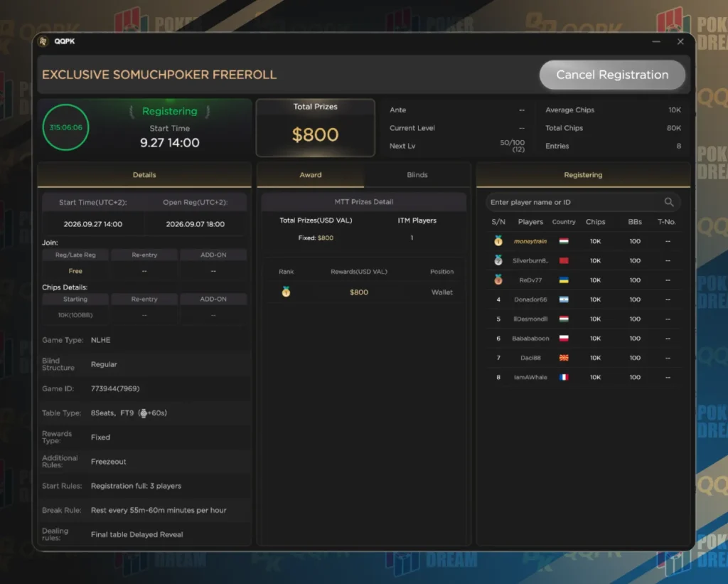The height and width of the screenshot is (584, 728).
Task: Click IamAWhale's France flag
Action: [564, 377]
